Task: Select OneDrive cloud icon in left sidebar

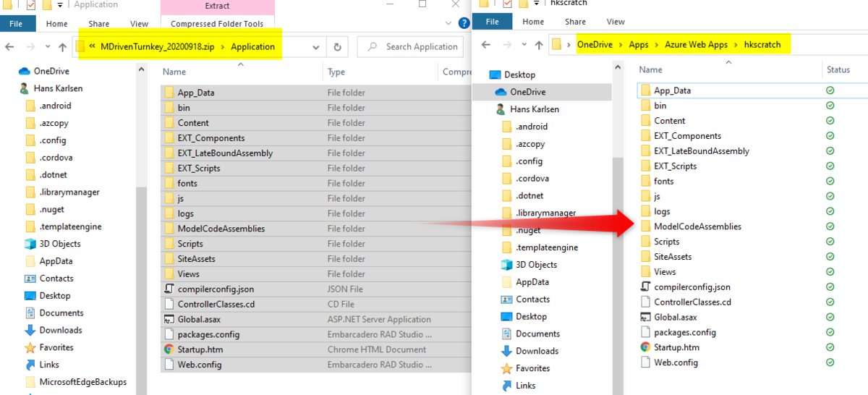Action: click(x=24, y=71)
